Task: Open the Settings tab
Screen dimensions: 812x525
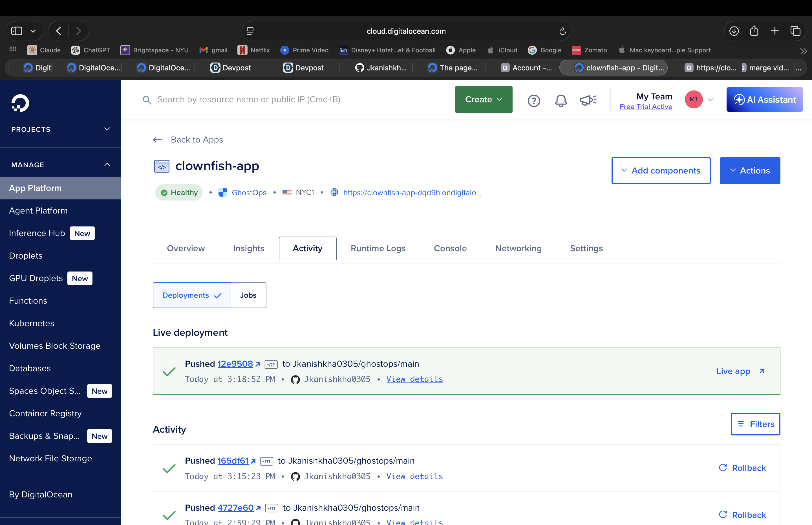Action: [586, 248]
